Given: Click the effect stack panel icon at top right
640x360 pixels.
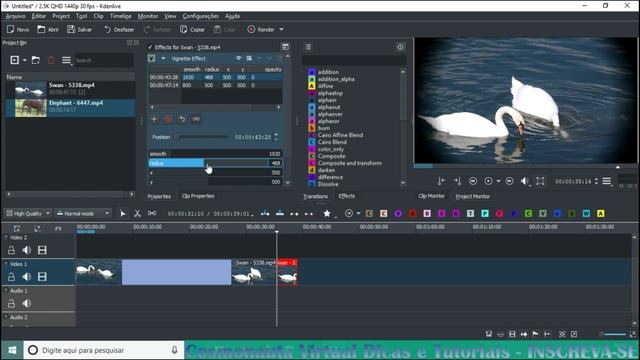Looking at the screenshot, I should [285, 47].
